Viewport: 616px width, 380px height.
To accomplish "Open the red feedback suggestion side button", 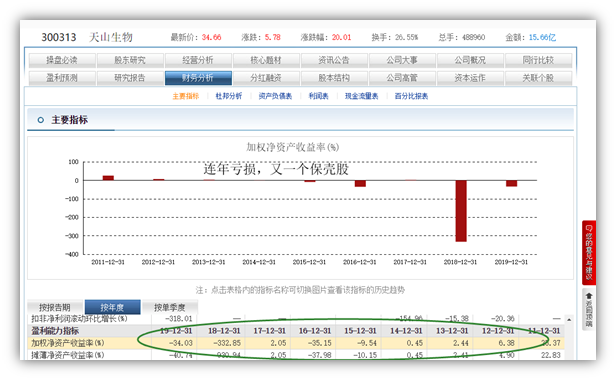I will [x=588, y=252].
